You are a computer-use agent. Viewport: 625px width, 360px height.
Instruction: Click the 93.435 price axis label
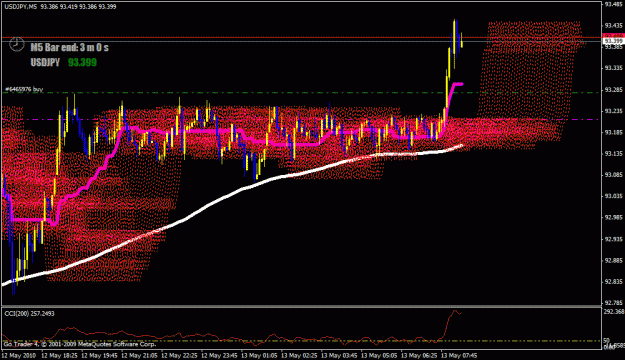point(613,26)
